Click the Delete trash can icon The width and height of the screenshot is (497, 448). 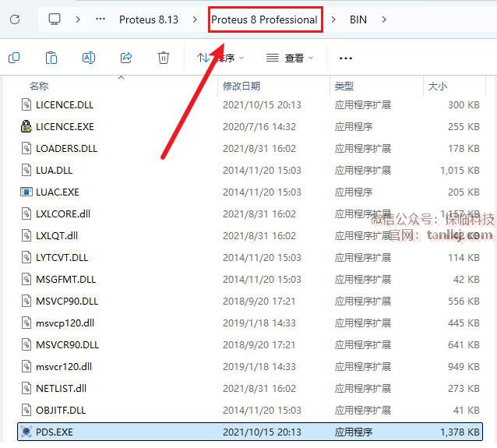click(x=164, y=58)
